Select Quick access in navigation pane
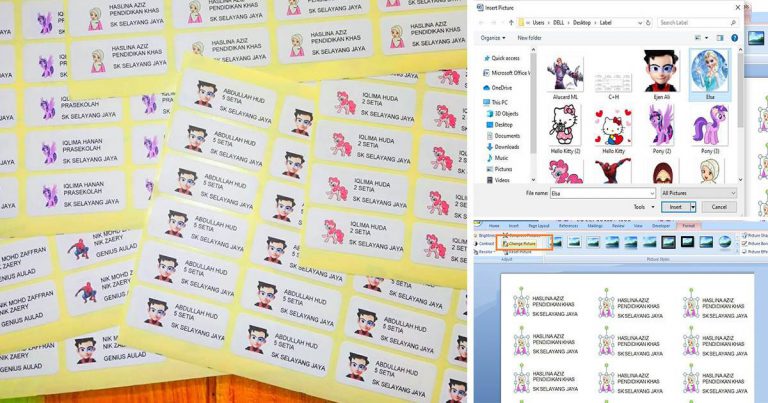 pyautogui.click(x=502, y=58)
